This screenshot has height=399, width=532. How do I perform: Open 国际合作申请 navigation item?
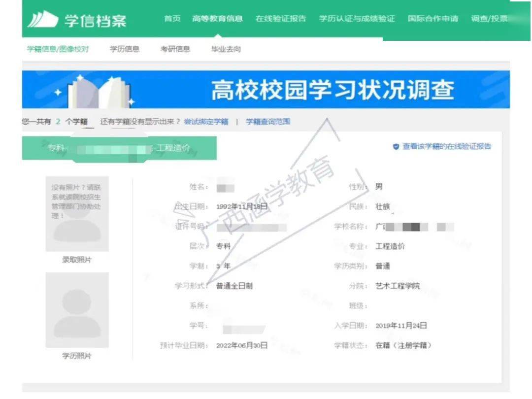[432, 19]
